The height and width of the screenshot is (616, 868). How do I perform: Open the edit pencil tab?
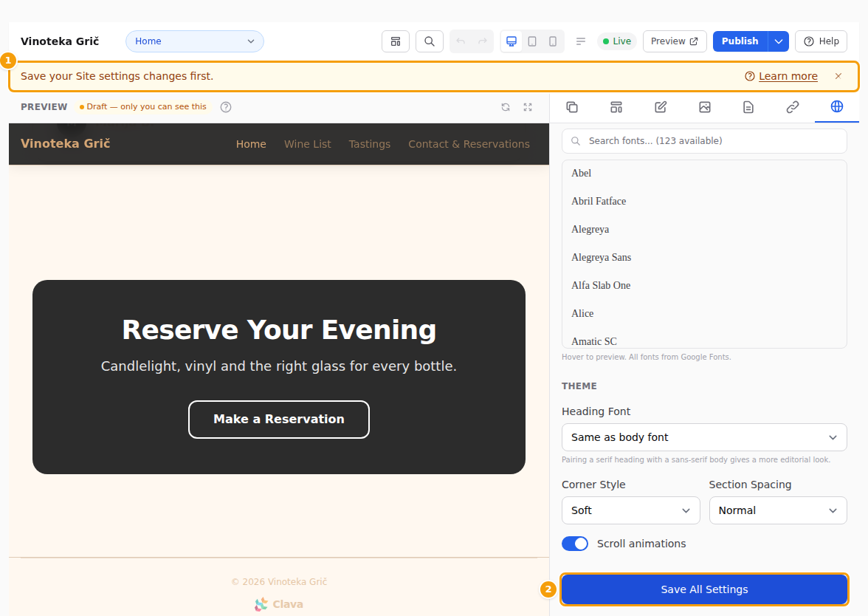pyautogui.click(x=661, y=107)
